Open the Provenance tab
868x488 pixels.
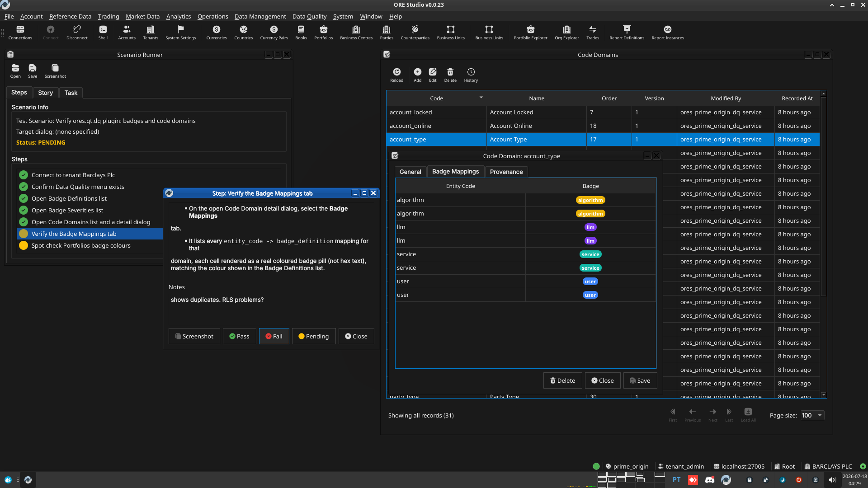click(506, 172)
